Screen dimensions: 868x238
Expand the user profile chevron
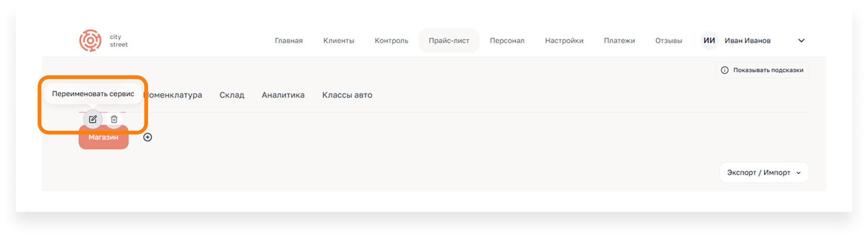801,41
